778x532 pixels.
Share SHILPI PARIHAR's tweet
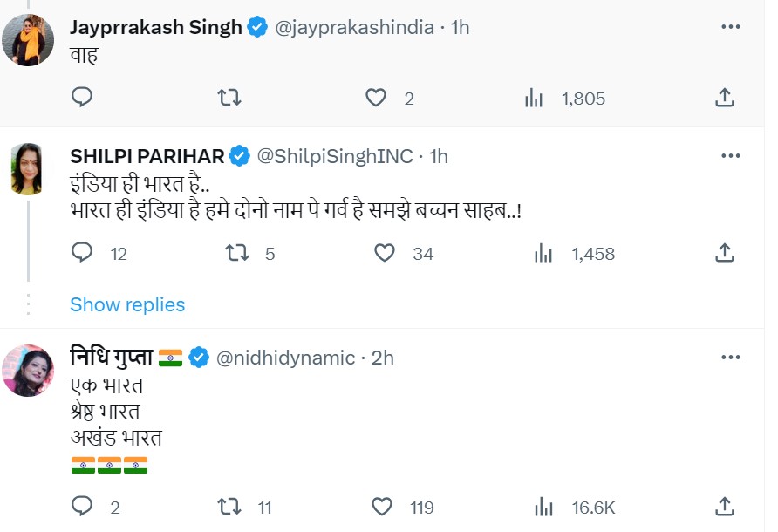click(x=724, y=254)
